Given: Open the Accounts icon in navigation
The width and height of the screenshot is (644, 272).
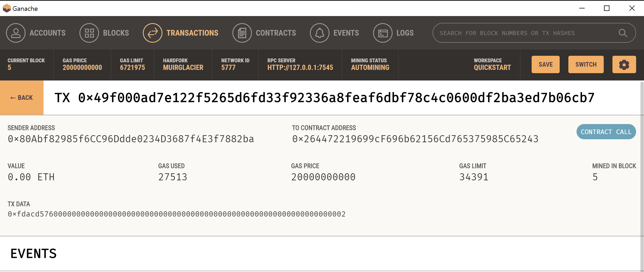Looking at the screenshot, I should 16,33.
